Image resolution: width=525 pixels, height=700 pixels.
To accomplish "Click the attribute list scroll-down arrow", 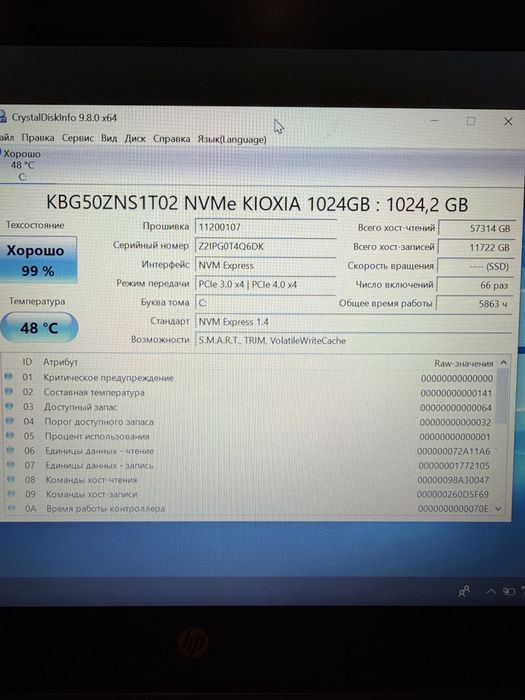I will (499, 508).
